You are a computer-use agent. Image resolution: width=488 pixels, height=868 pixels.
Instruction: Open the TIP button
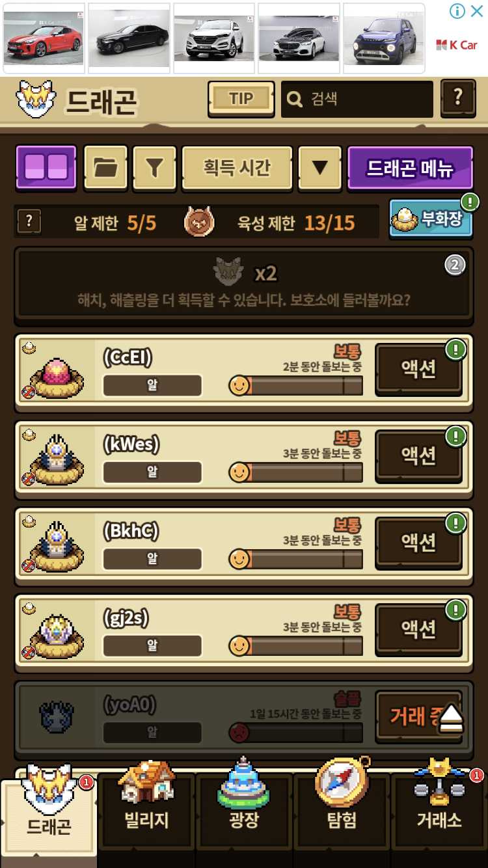[241, 98]
